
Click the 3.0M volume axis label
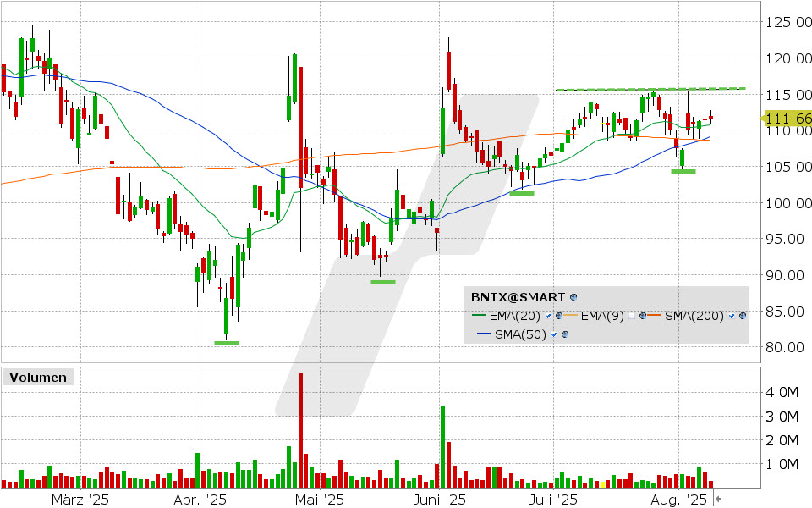(782, 417)
